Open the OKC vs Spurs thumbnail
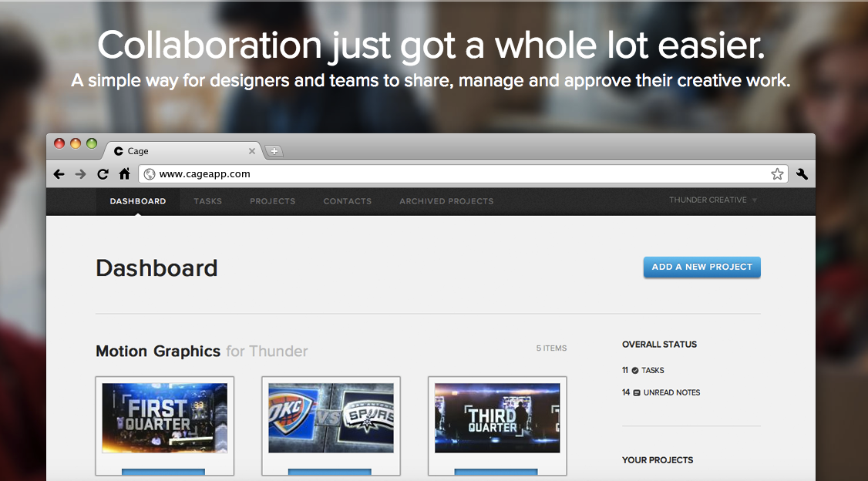 pyautogui.click(x=331, y=418)
